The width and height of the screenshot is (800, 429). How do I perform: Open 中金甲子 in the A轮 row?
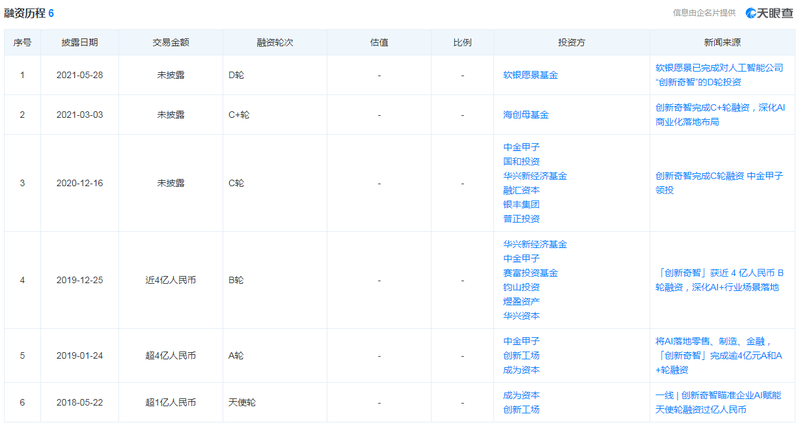[521, 341]
